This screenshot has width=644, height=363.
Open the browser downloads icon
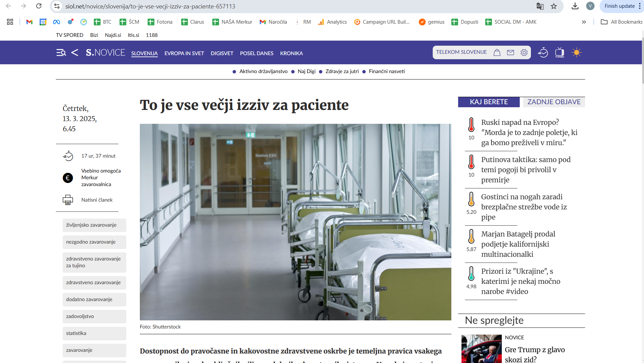575,6
